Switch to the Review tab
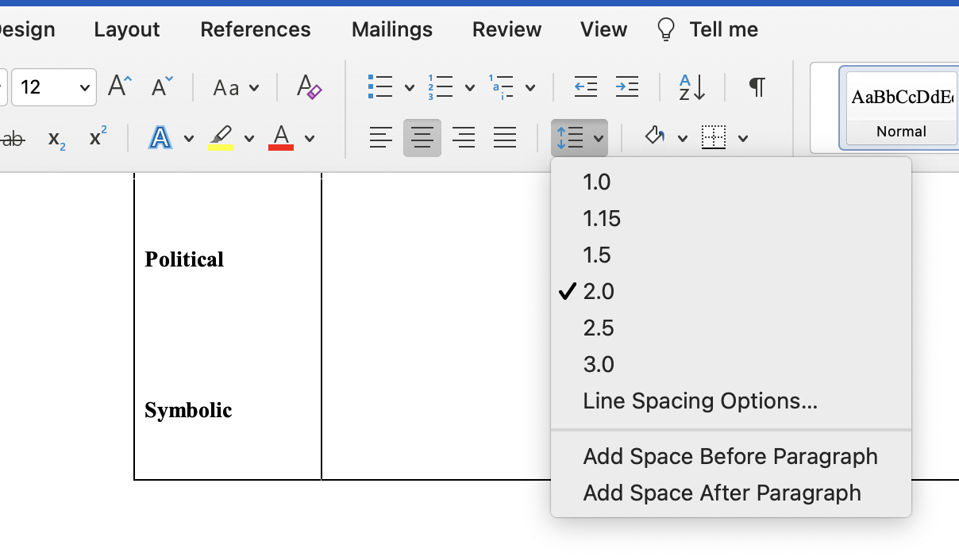The width and height of the screenshot is (959, 560). (x=506, y=29)
